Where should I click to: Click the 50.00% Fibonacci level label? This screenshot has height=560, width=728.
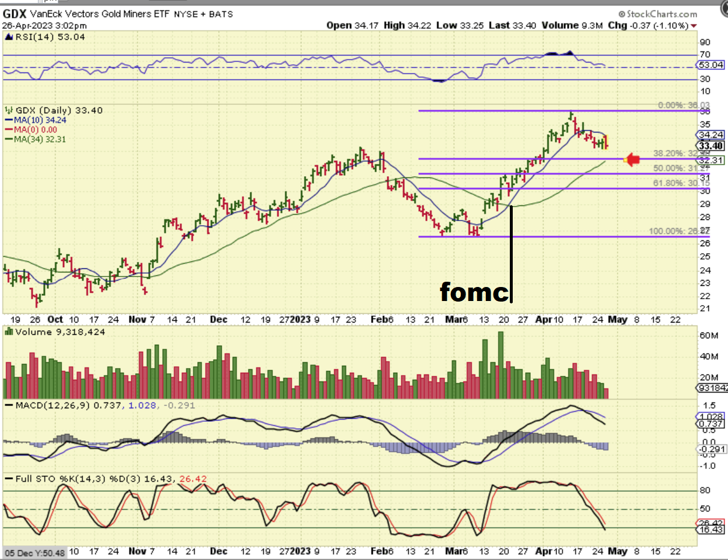(680, 168)
